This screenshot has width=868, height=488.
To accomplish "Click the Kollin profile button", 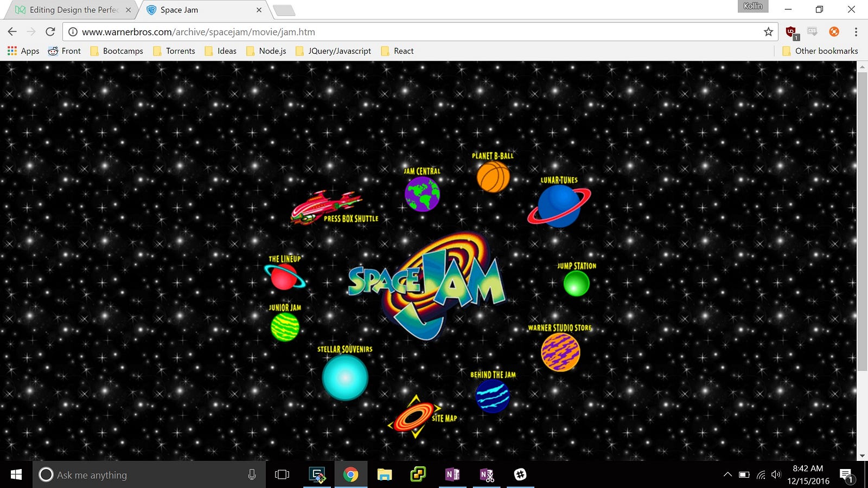I will (753, 6).
